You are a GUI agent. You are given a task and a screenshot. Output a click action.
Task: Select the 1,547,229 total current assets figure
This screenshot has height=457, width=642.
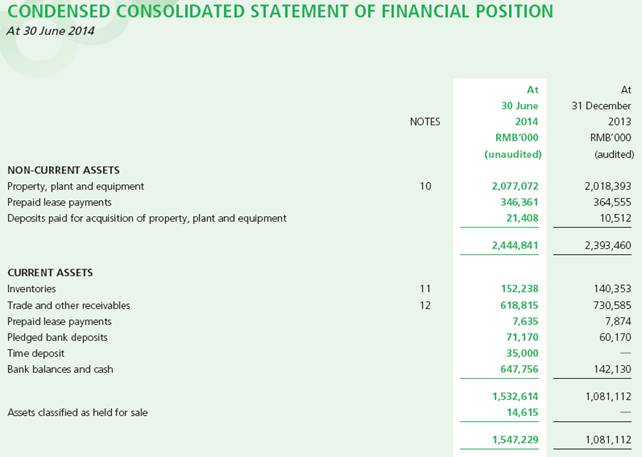515,439
